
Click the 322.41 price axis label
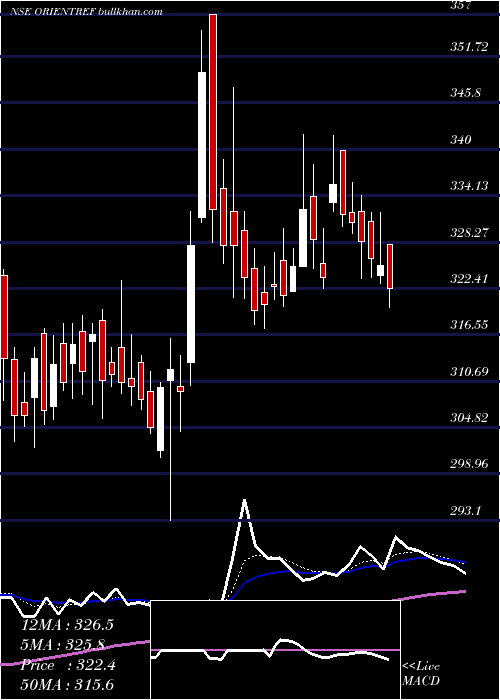click(469, 279)
